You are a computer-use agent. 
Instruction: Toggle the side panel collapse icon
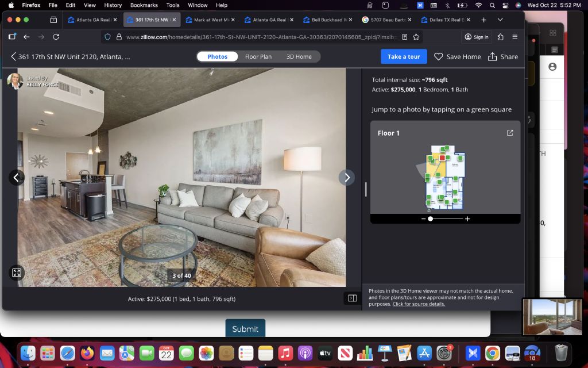coord(352,298)
